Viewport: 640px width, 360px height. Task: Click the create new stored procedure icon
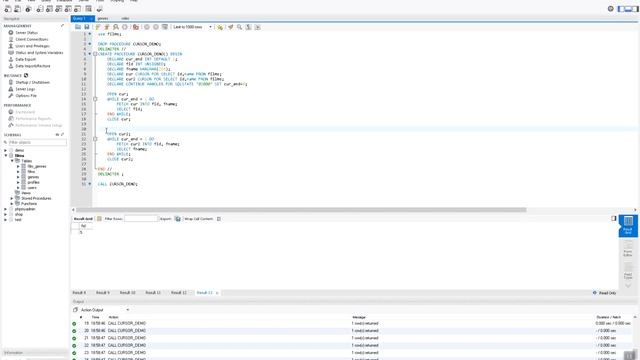(68, 9)
